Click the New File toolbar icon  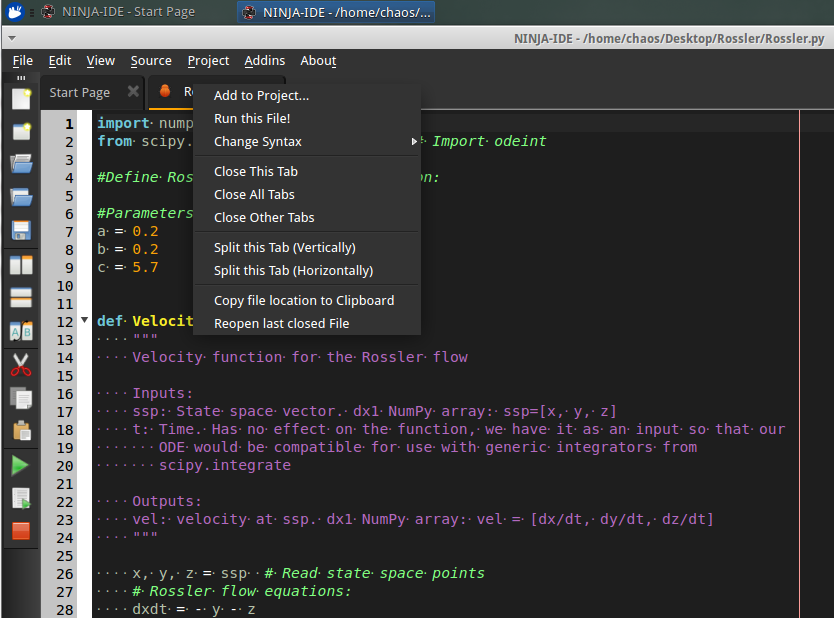tap(21, 99)
